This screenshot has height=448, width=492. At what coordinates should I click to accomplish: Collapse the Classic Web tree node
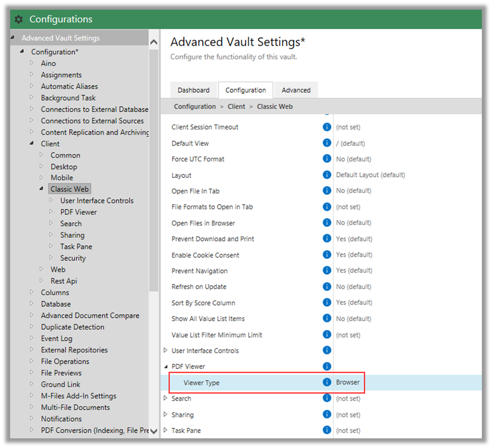42,189
